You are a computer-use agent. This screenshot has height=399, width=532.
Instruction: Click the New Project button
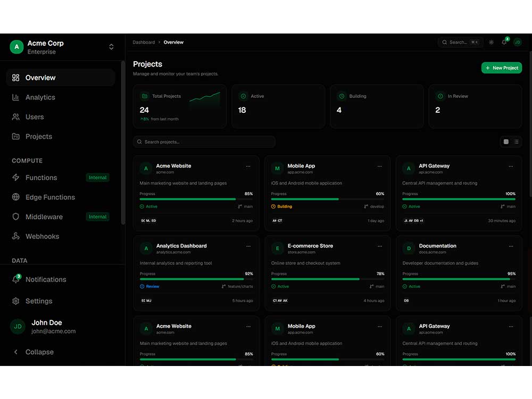[502, 68]
